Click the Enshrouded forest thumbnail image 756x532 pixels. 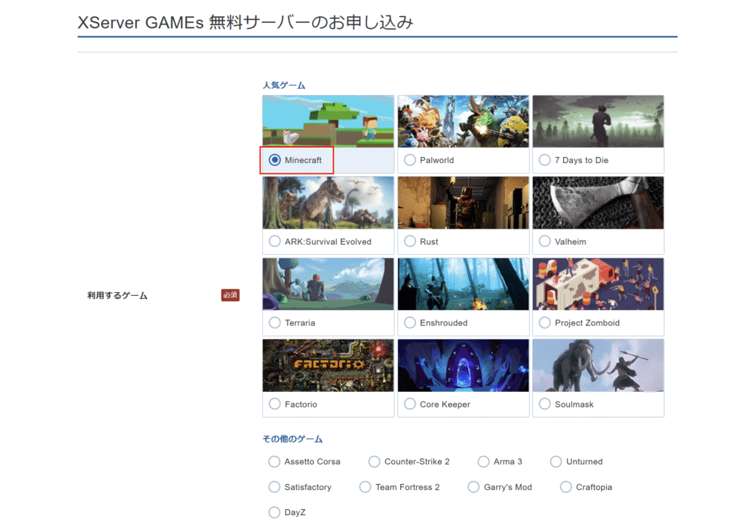[464, 284]
